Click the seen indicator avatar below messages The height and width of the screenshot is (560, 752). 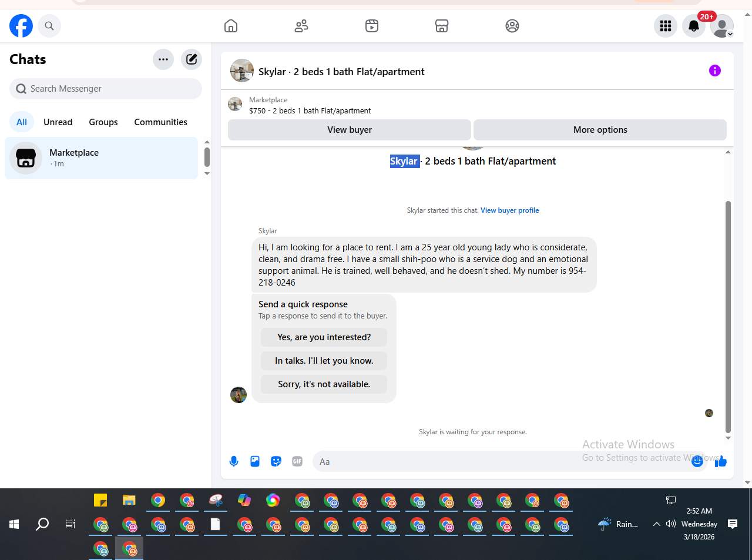tap(709, 413)
